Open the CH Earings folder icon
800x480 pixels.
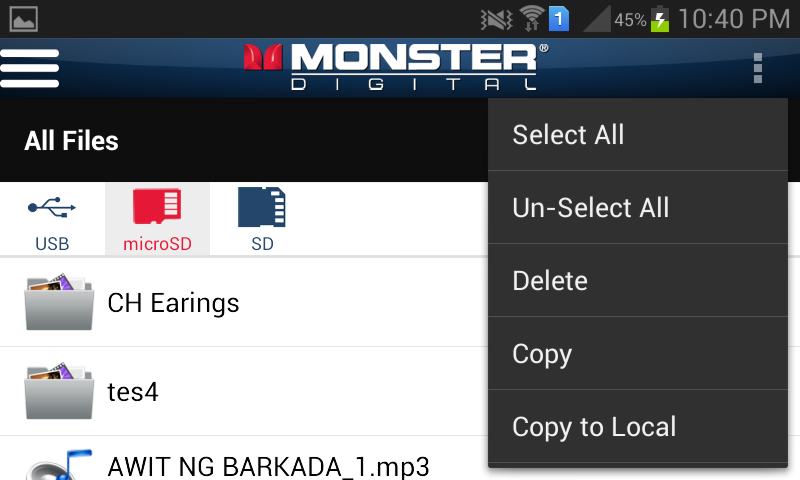tap(59, 302)
